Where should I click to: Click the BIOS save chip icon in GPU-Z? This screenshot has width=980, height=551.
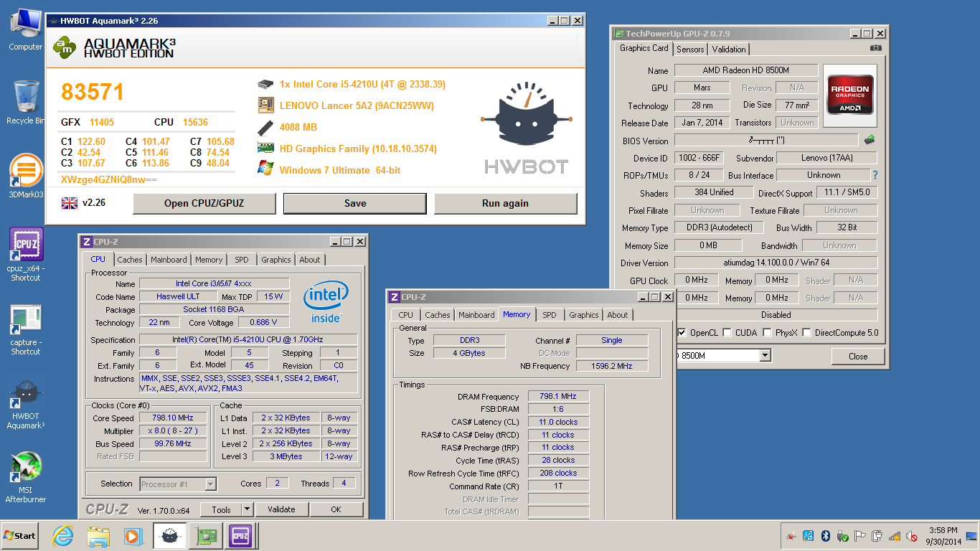[x=870, y=140]
